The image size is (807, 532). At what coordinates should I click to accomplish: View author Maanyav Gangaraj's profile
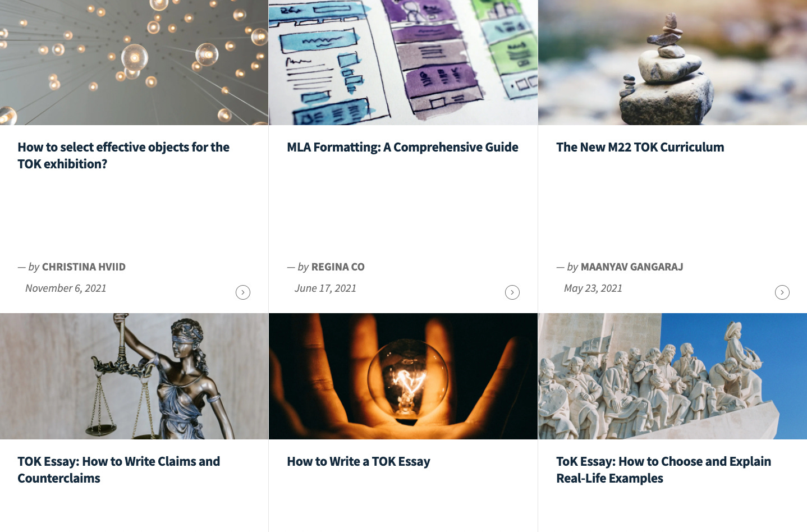click(x=632, y=267)
